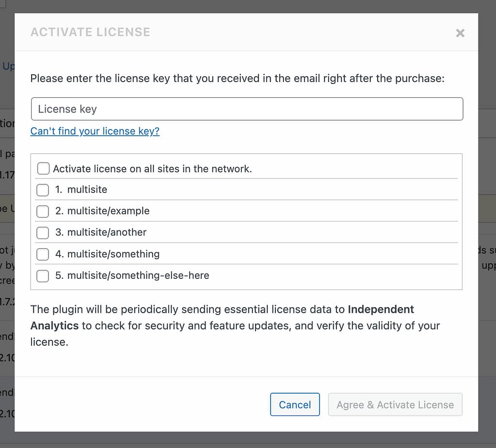Check the "multisite" site checkbox

[x=43, y=190]
